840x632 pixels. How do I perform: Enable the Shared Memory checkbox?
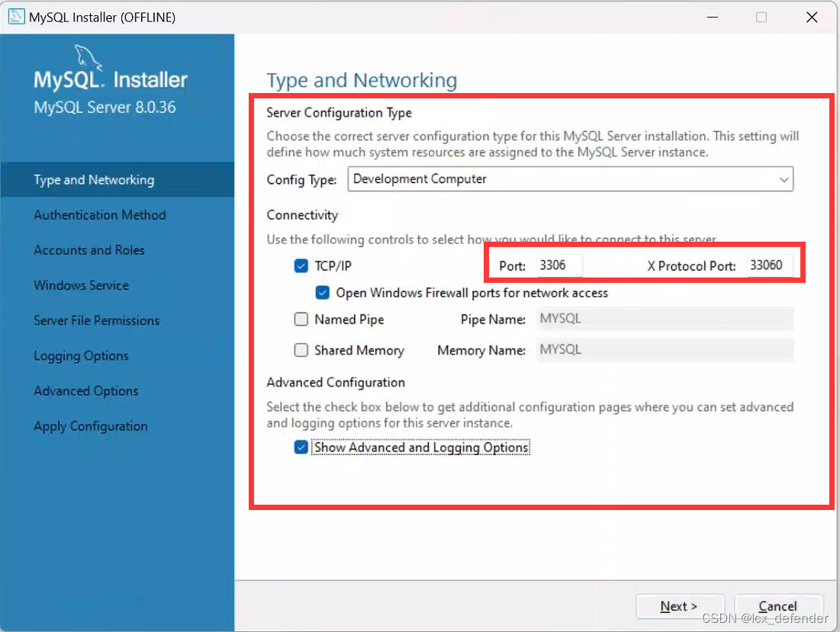(301, 350)
